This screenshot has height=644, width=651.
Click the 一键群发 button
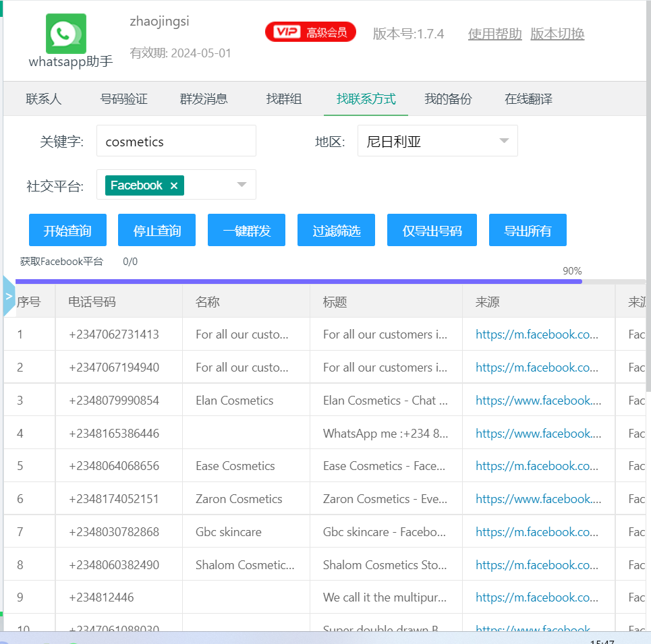[x=246, y=231]
